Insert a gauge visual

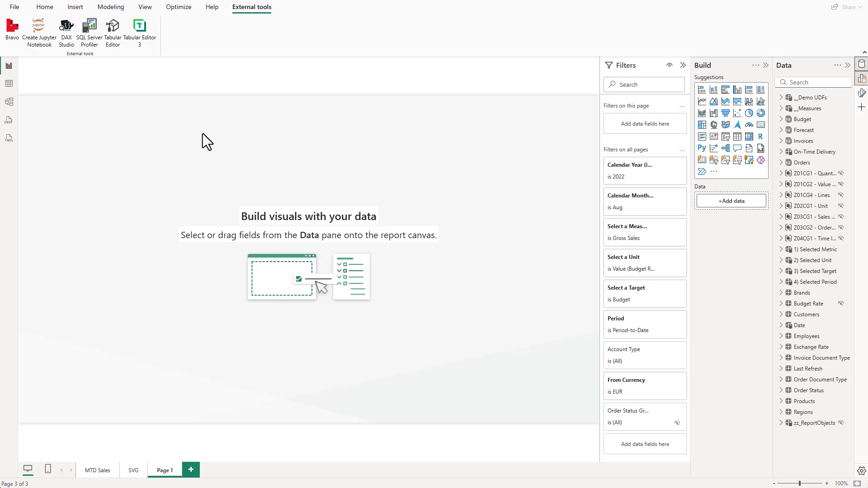749,125
